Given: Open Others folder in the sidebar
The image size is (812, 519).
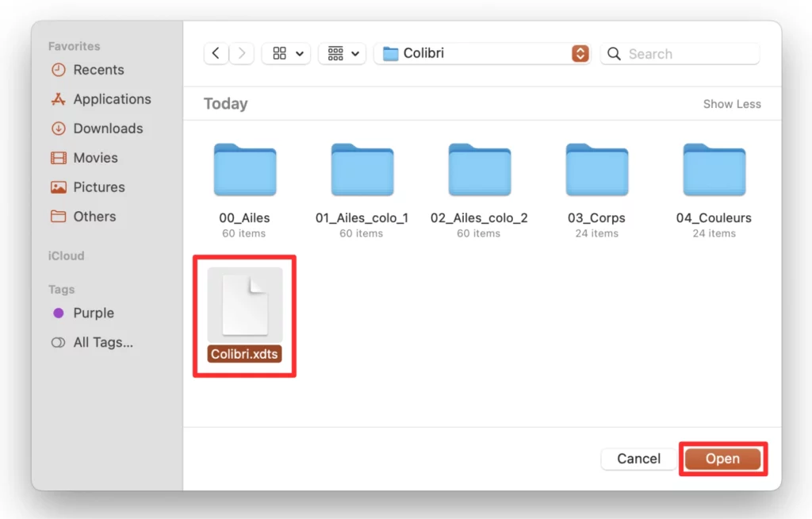Looking at the screenshot, I should 83,216.
